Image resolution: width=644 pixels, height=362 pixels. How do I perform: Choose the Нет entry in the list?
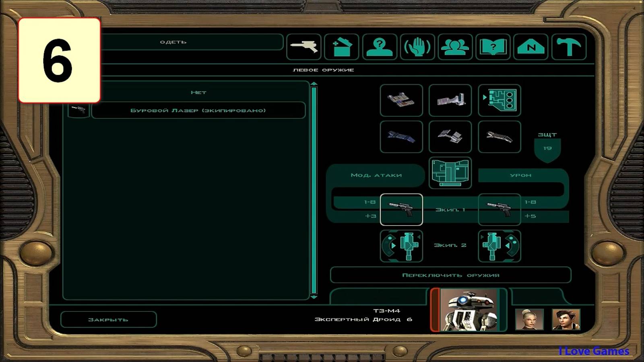[198, 93]
